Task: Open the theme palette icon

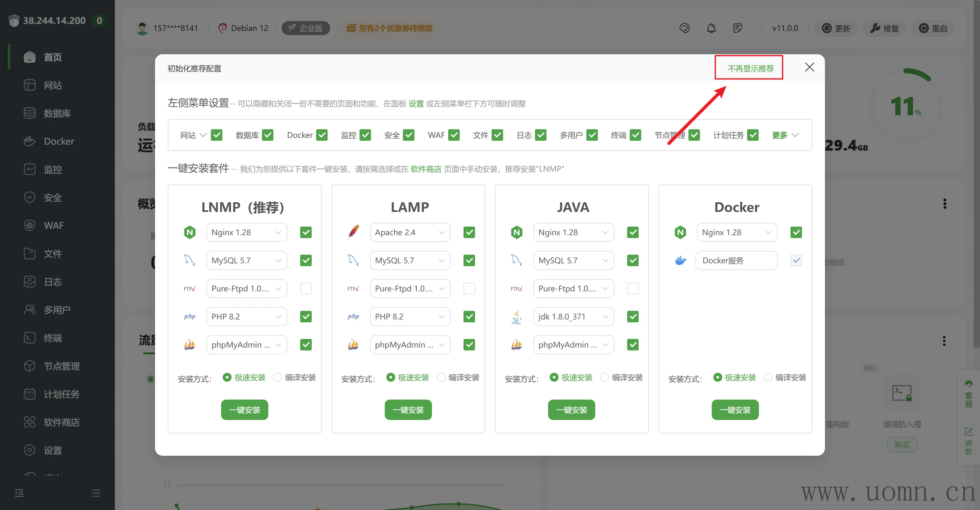Action: (684, 28)
